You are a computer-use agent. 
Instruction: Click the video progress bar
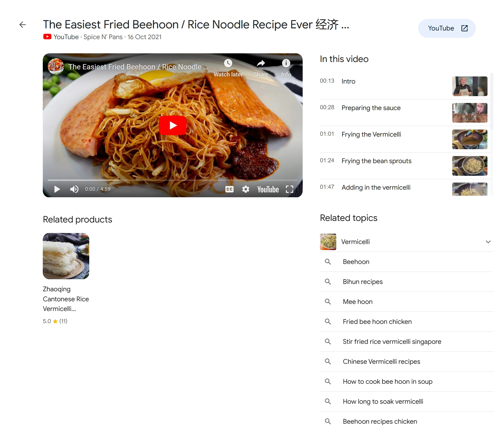(x=173, y=180)
